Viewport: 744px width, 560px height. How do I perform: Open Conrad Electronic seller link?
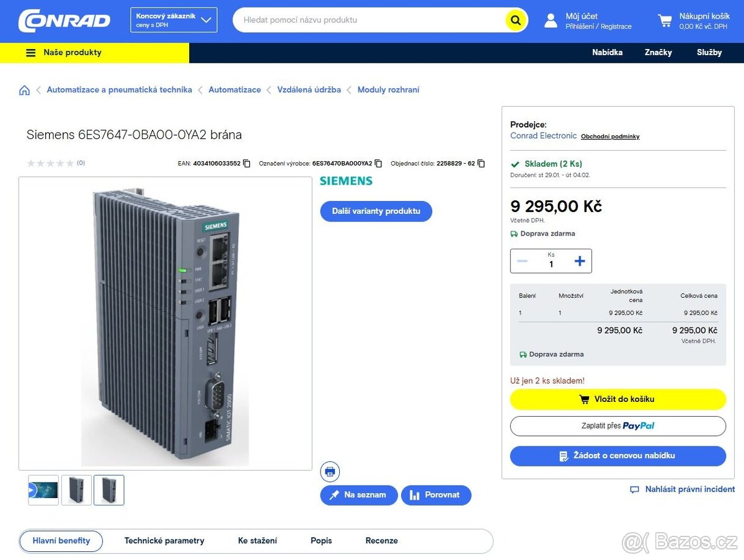pyautogui.click(x=543, y=136)
